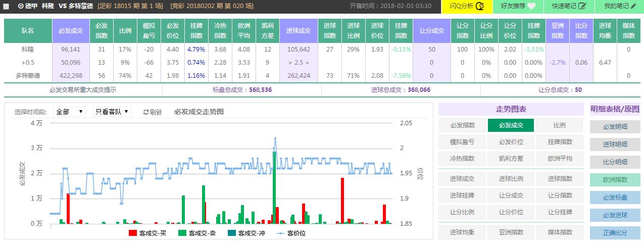Click 进球成交 value 262,424
The height and width of the screenshot is (243, 644).
pos(299,76)
